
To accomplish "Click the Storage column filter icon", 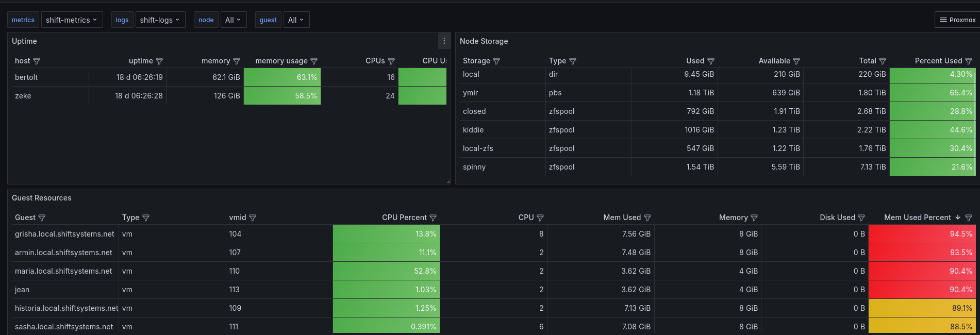I will click(496, 61).
